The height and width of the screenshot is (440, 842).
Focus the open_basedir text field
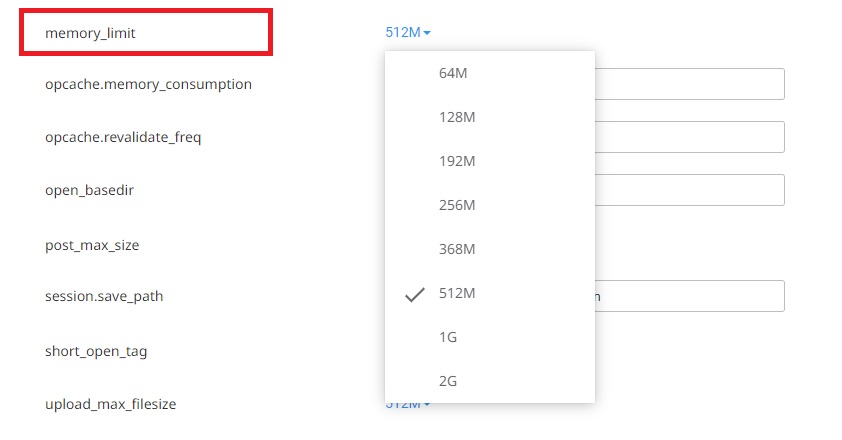click(x=689, y=190)
